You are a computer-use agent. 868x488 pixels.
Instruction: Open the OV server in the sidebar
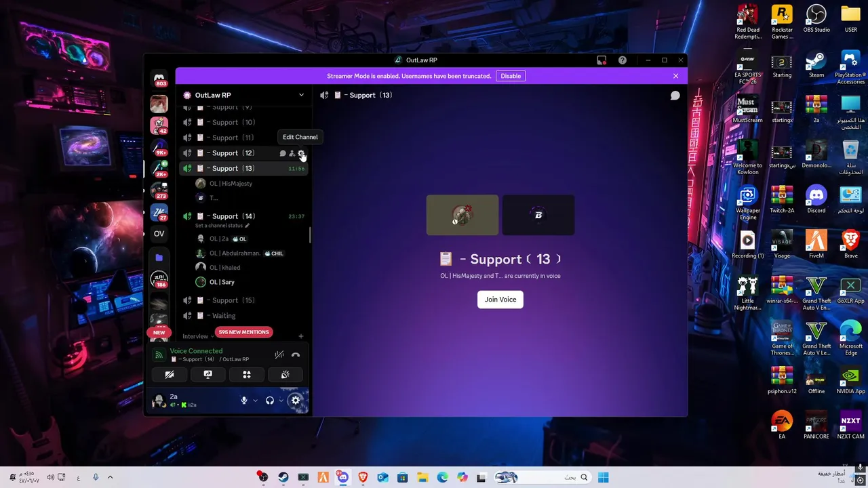159,234
